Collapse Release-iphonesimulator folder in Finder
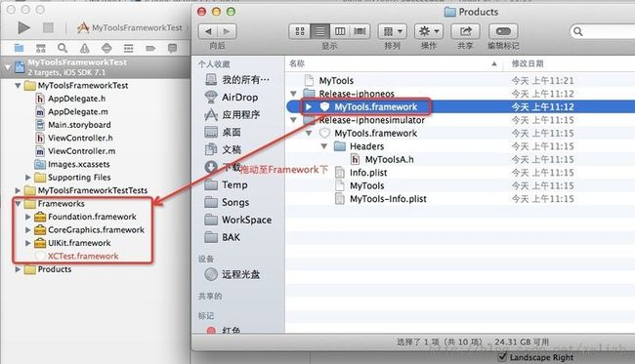 pyautogui.click(x=293, y=120)
